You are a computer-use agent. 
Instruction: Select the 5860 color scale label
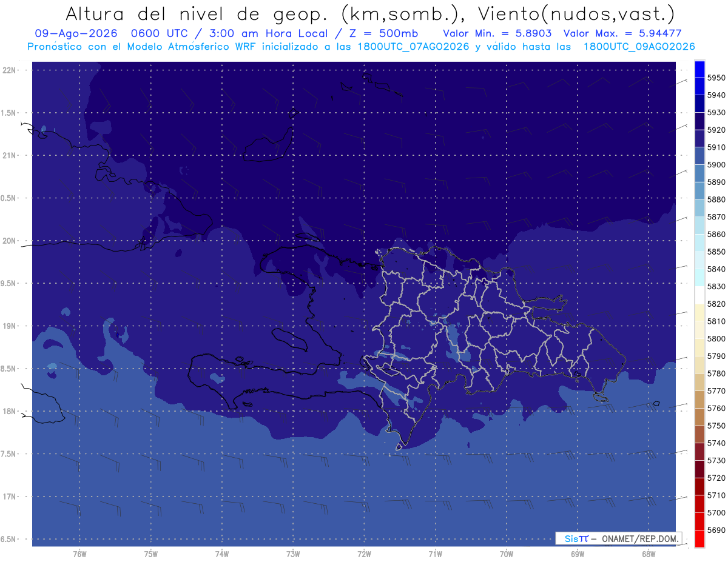point(716,234)
